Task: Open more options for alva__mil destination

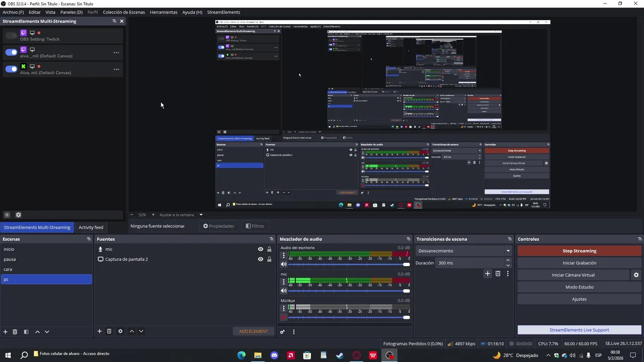Action: tap(116, 53)
